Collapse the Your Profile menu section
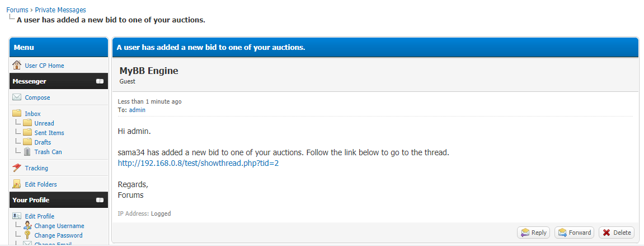Image resolution: width=644 pixels, height=246 pixels. point(100,200)
